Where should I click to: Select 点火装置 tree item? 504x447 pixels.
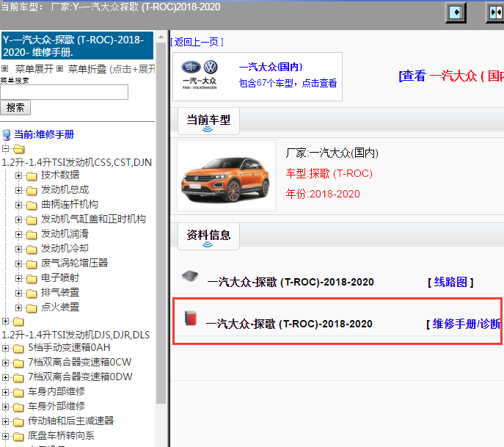pyautogui.click(x=60, y=308)
